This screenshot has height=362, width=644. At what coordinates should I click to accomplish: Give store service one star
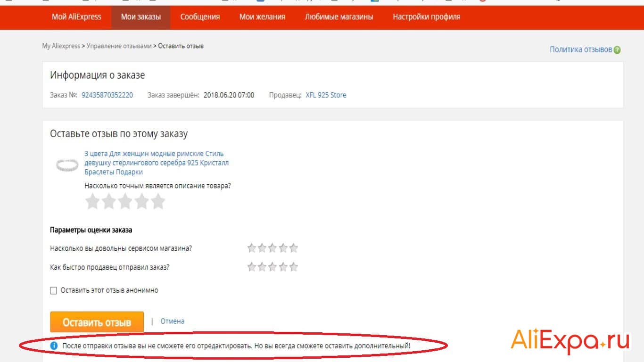[252, 248]
